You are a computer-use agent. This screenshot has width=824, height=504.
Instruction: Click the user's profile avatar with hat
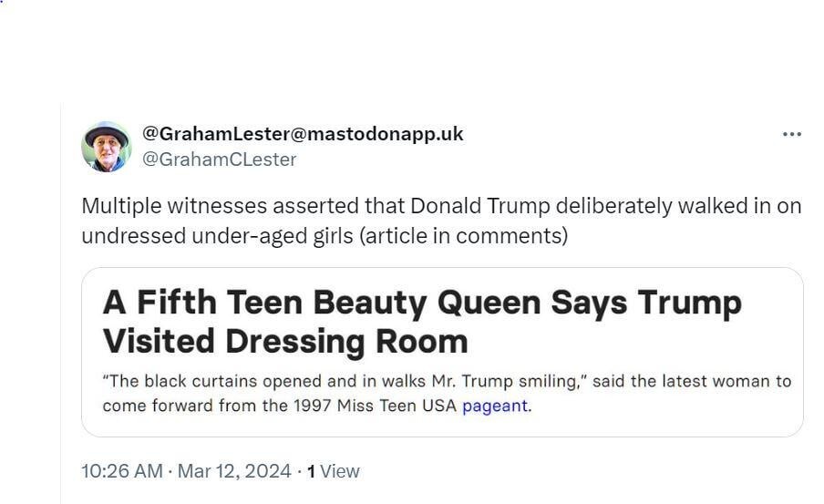(x=106, y=147)
